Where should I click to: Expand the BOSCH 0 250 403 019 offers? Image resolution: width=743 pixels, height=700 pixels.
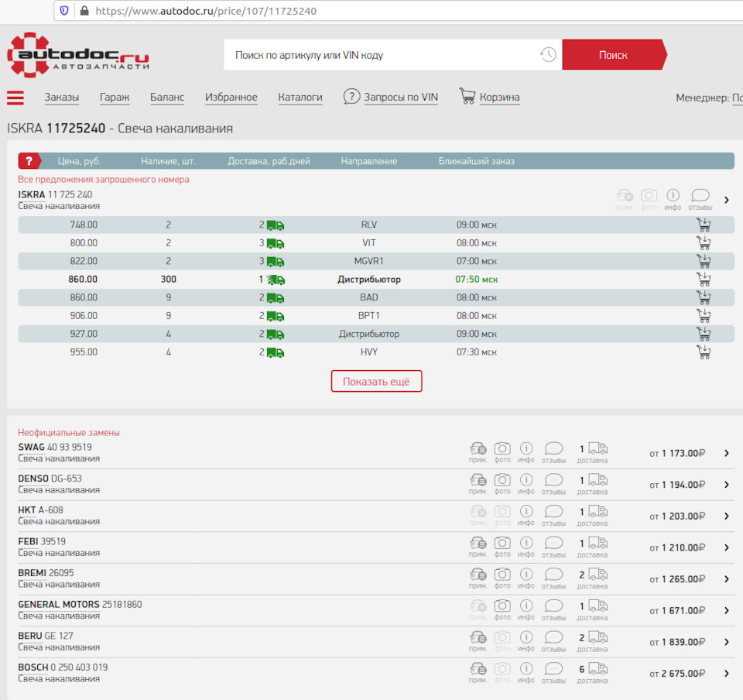(727, 673)
